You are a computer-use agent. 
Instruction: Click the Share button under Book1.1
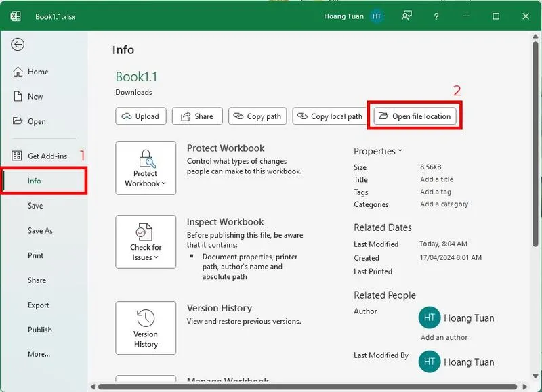(197, 116)
